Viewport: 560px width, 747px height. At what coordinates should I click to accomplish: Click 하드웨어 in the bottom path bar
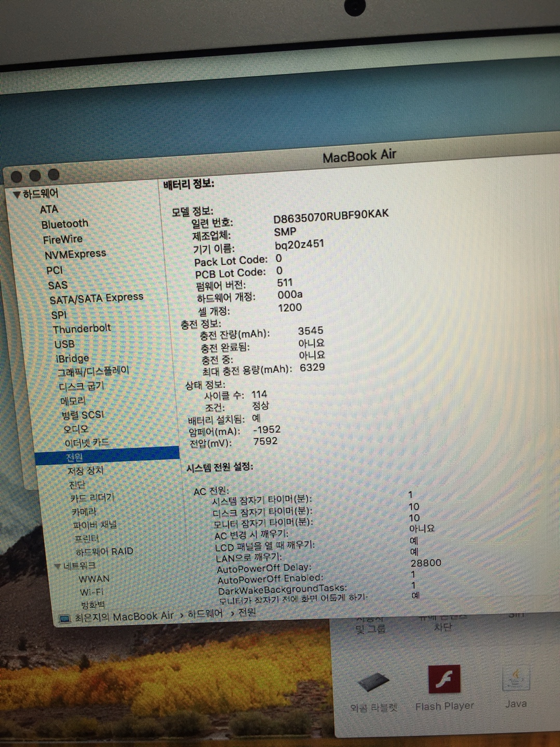[x=205, y=614]
